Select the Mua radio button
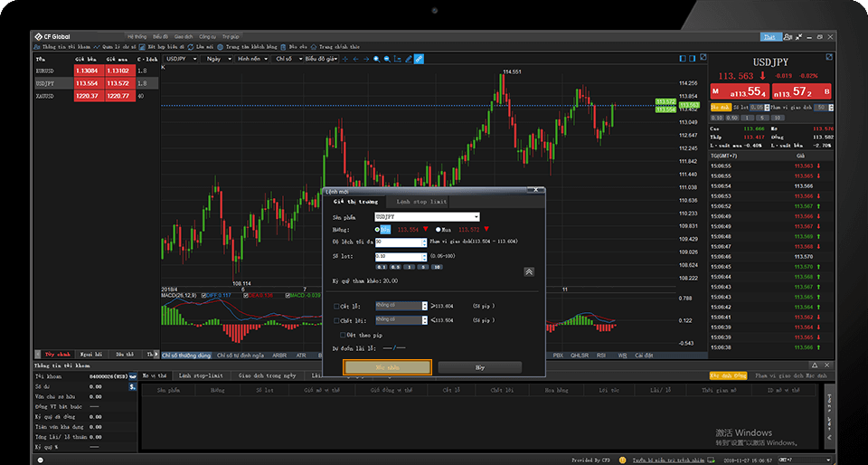This screenshot has width=868, height=465. pos(438,230)
